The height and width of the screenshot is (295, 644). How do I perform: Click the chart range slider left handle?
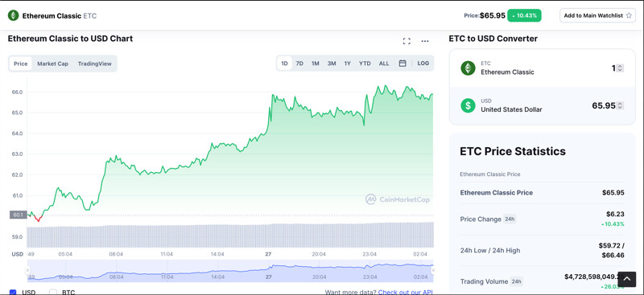point(27,270)
